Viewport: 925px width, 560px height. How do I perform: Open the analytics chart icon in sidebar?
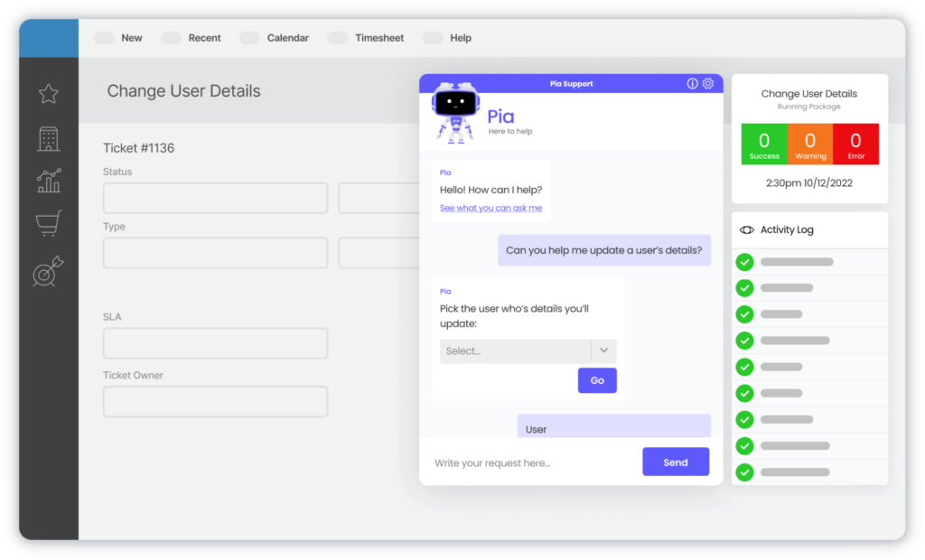[49, 181]
